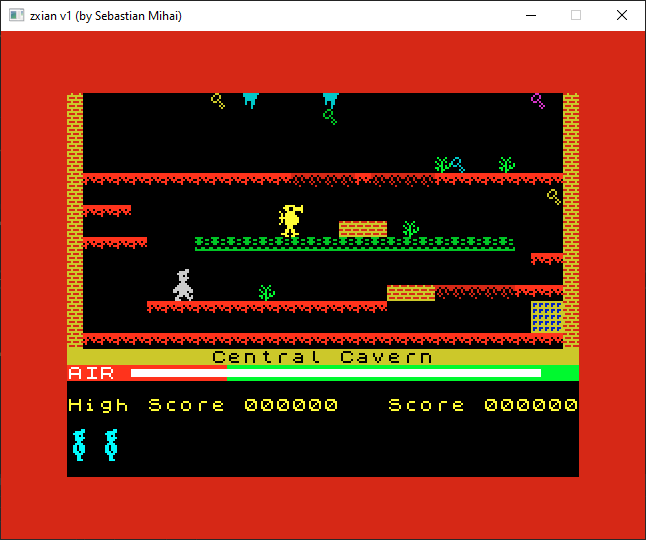Click the left cyan stalactite on the ceiling
This screenshot has height=540, width=646.
250,101
